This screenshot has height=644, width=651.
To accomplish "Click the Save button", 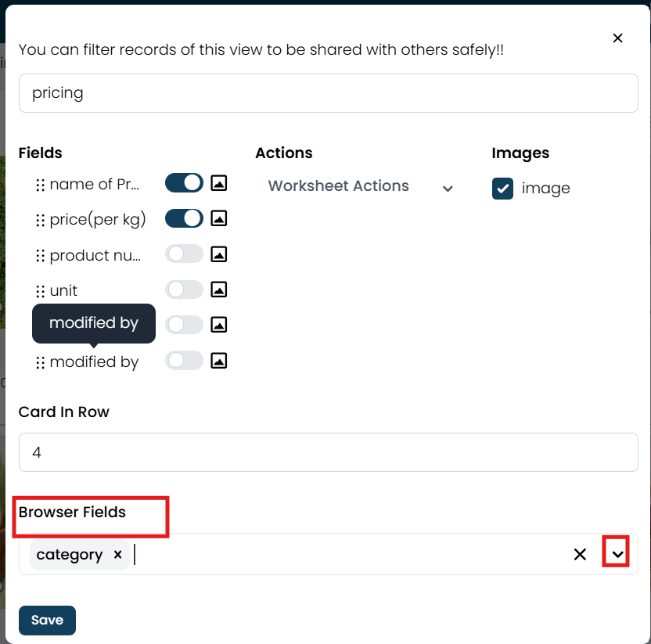I will 47,621.
